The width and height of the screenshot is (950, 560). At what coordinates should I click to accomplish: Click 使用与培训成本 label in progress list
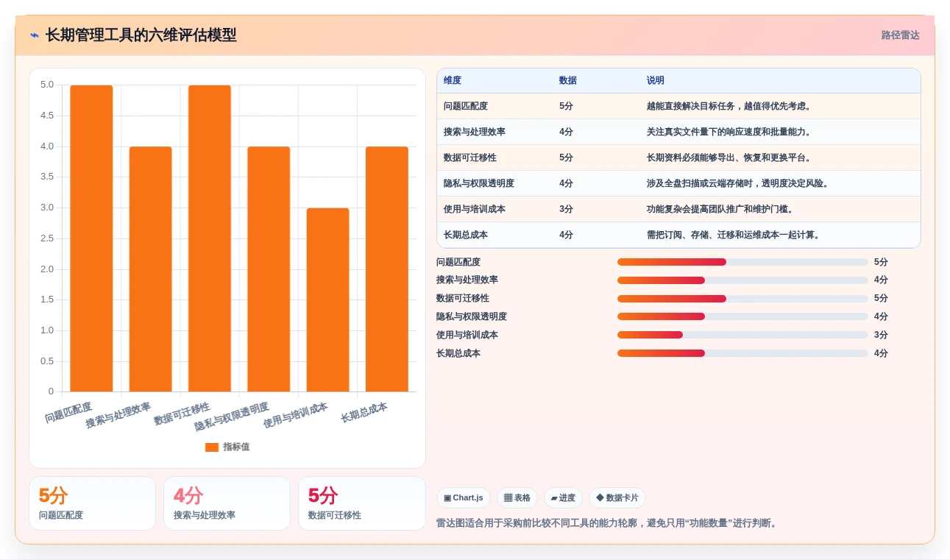tap(467, 335)
